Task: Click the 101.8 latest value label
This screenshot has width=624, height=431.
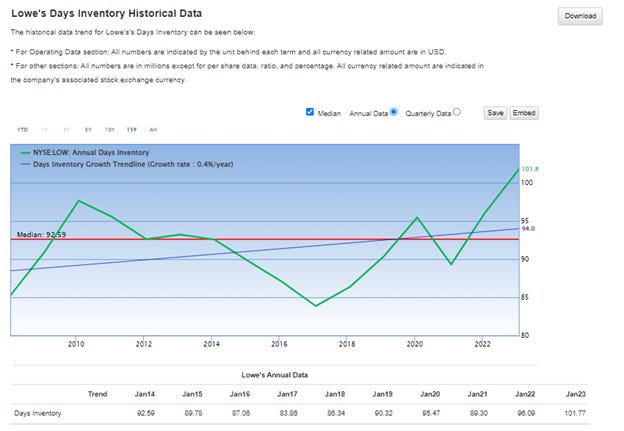Action: point(530,169)
